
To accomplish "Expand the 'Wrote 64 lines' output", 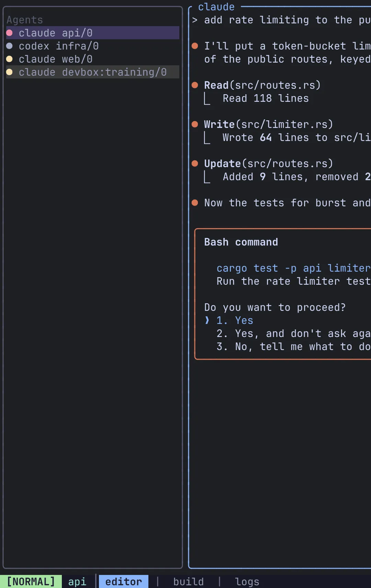I will click(297, 138).
